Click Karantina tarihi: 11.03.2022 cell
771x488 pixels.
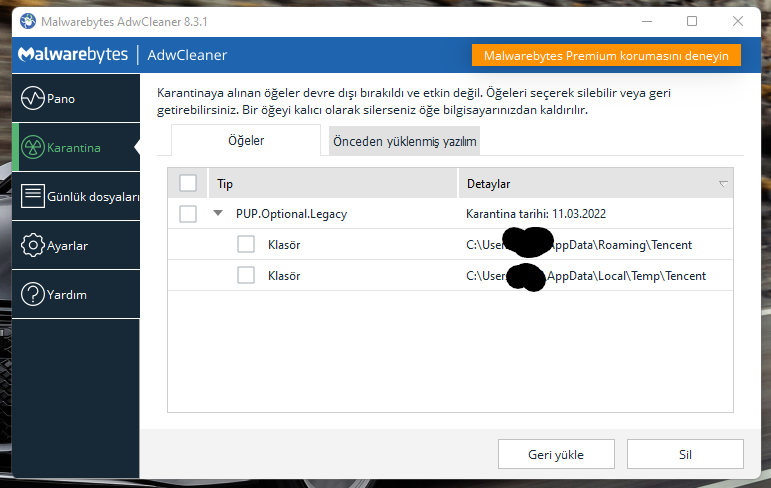536,214
